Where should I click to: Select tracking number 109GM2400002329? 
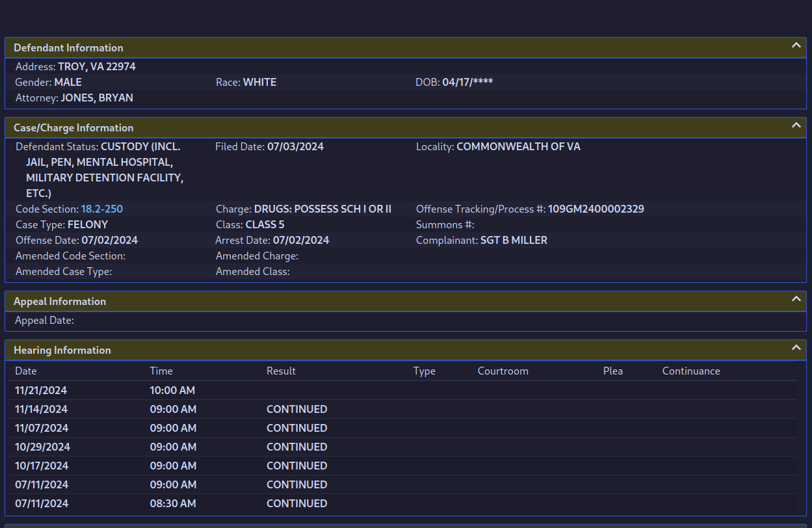click(596, 209)
